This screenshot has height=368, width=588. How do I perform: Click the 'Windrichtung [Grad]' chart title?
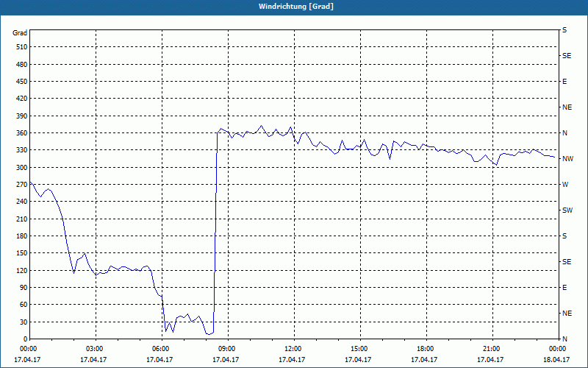[296, 7]
